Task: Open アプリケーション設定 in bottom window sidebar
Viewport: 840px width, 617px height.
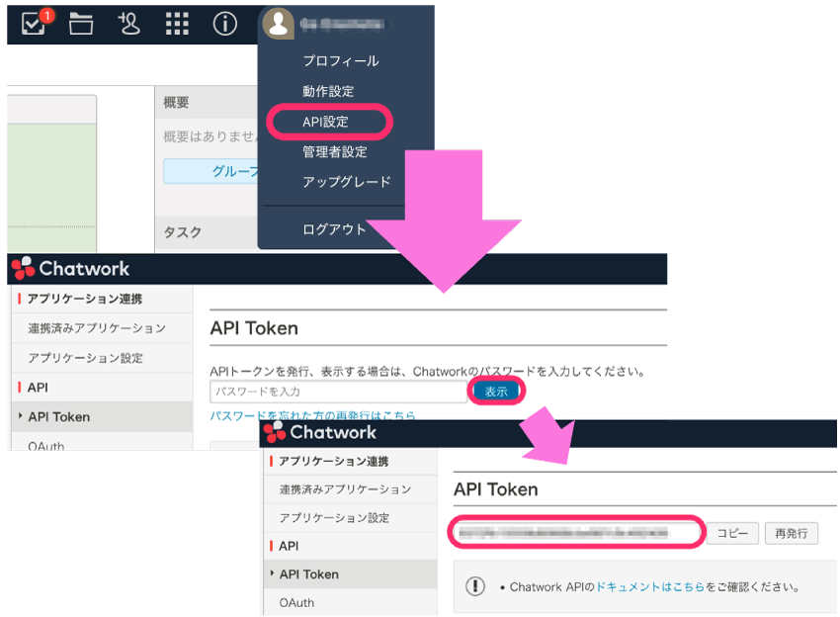Action: (x=351, y=518)
